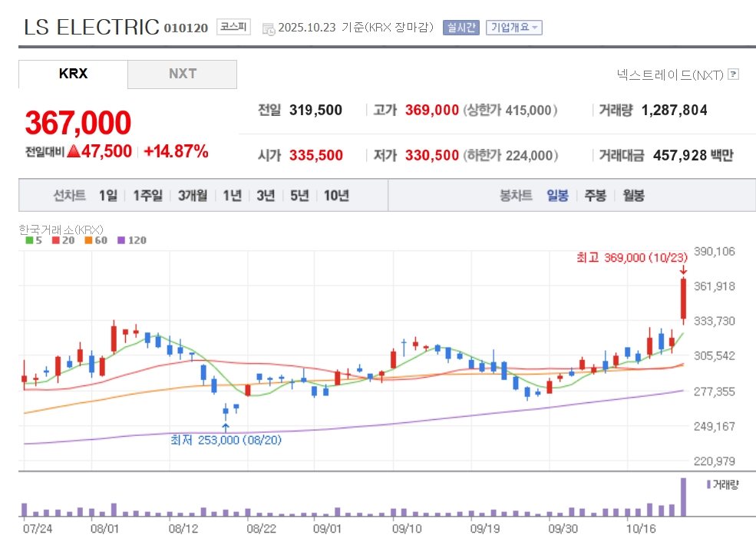
Task: Click the upper limit 상한가 415,000 text
Action: coord(510,110)
